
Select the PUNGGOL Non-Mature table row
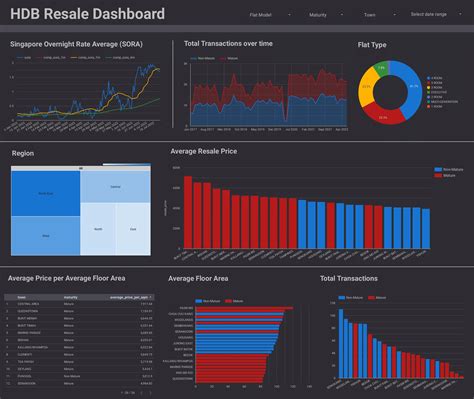tap(79, 376)
